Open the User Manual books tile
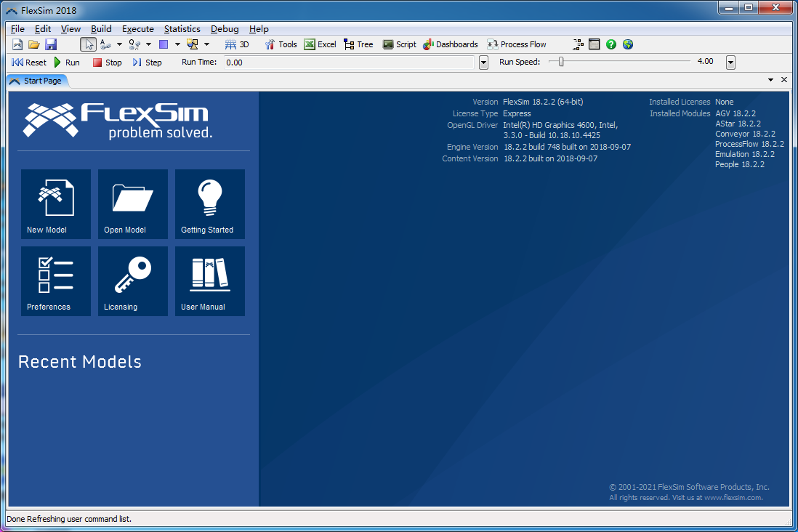Screen dimensions: 798x532 click(210, 281)
